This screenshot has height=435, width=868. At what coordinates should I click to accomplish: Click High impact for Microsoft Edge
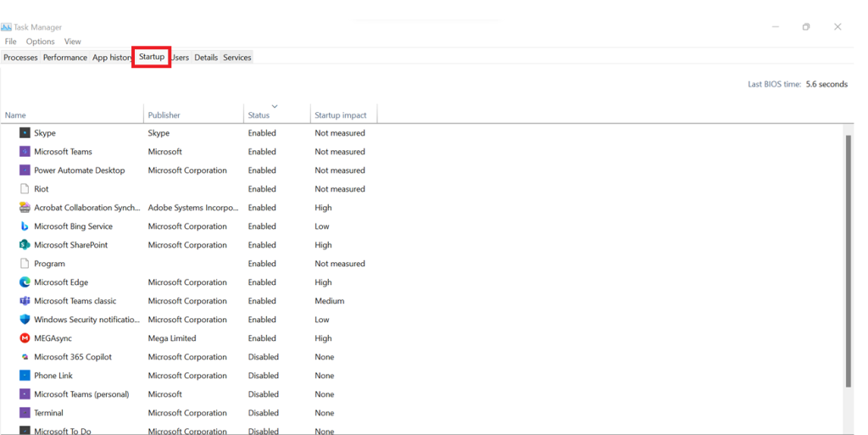click(323, 282)
